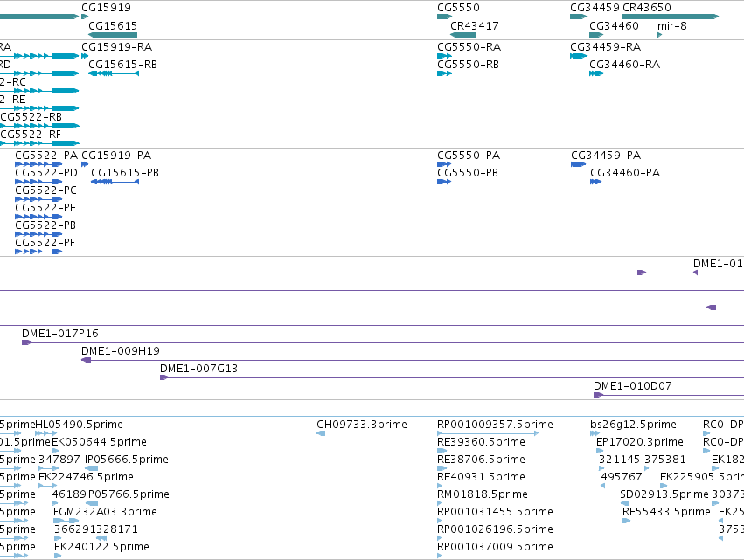Select the CG15919 gene label

click(106, 8)
